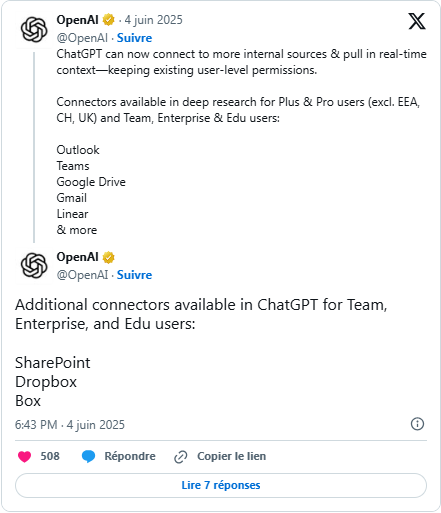Click the second OpenAI avatar logo

pos(34,266)
